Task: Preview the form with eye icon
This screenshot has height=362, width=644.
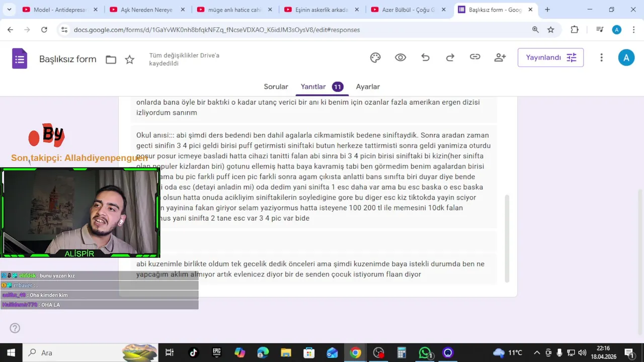Action: tap(400, 57)
